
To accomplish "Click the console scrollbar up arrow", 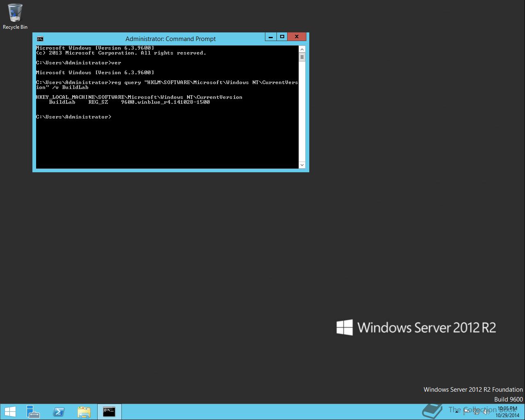I will 302,49.
